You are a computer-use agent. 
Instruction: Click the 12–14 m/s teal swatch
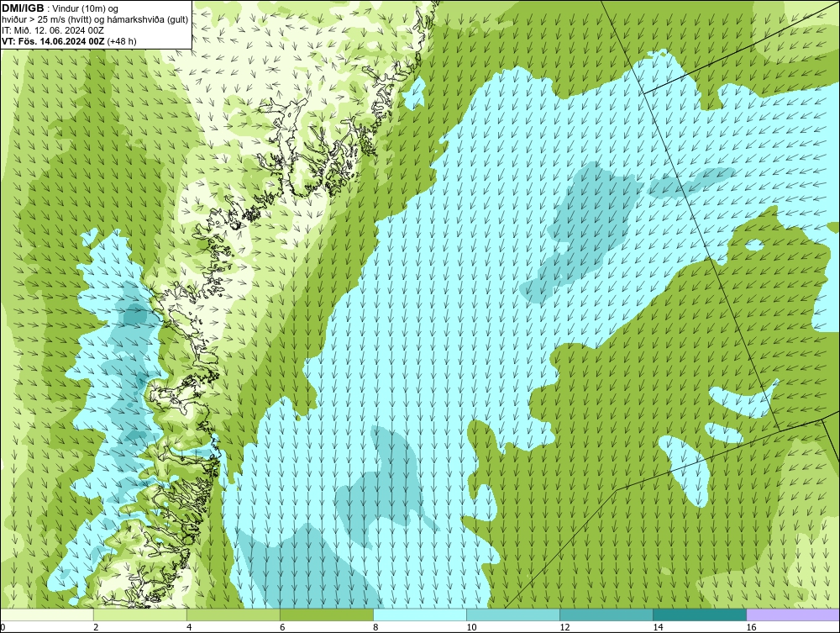coord(606,615)
